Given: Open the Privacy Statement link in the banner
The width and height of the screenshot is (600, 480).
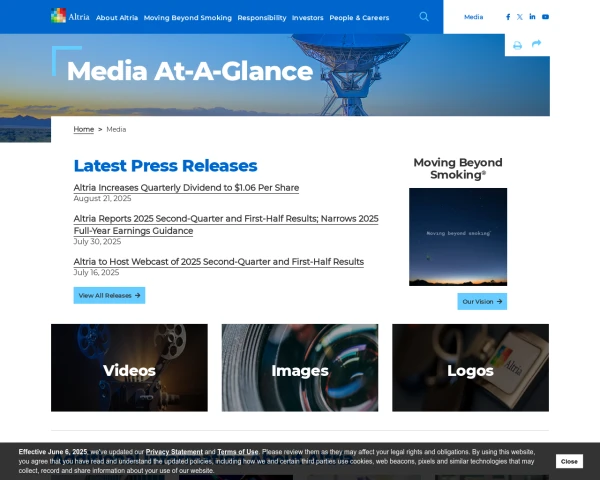Looking at the screenshot, I should coord(174,452).
